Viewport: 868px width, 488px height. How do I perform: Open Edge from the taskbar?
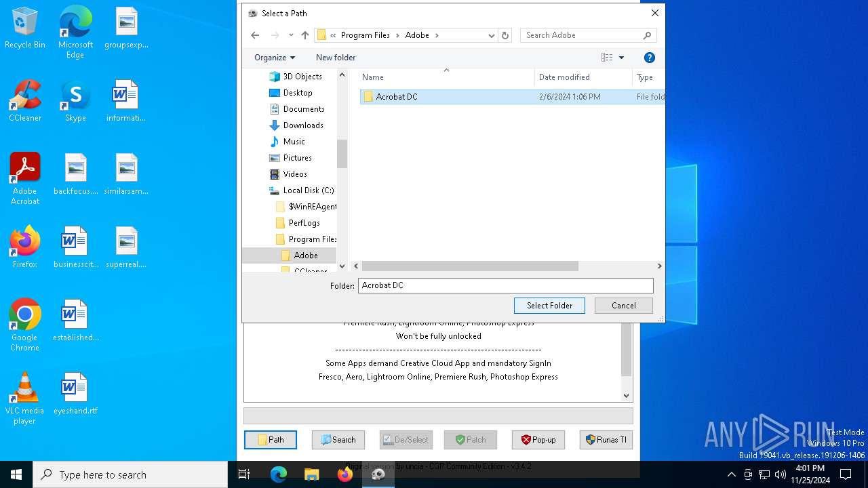click(x=279, y=474)
